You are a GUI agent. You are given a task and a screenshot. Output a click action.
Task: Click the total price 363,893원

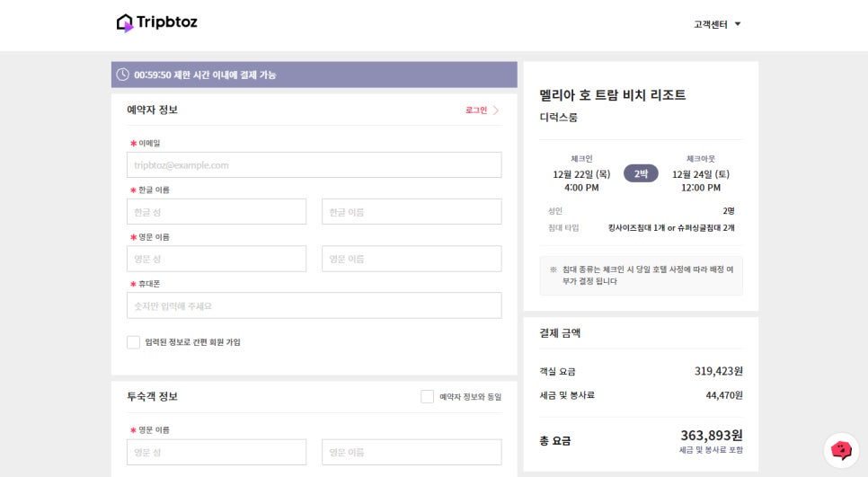712,436
